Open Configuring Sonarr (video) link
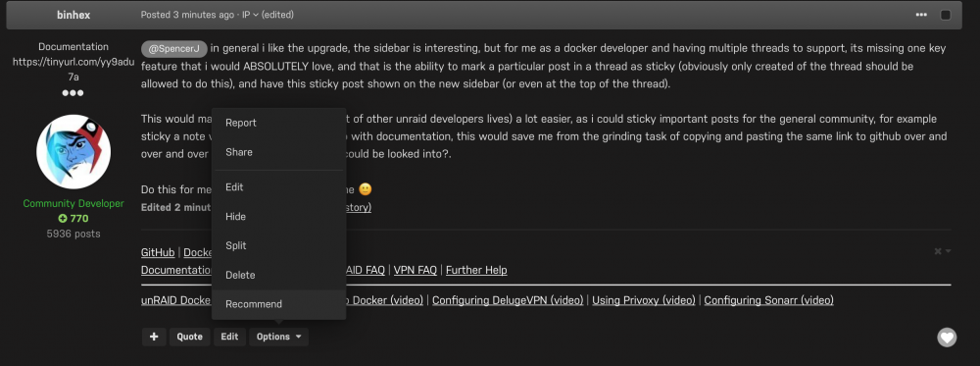Viewport: 980px width, 366px height. click(x=768, y=300)
